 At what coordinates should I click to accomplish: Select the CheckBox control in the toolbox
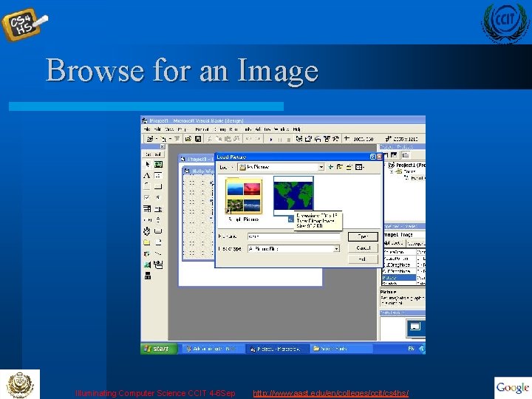pos(147,197)
